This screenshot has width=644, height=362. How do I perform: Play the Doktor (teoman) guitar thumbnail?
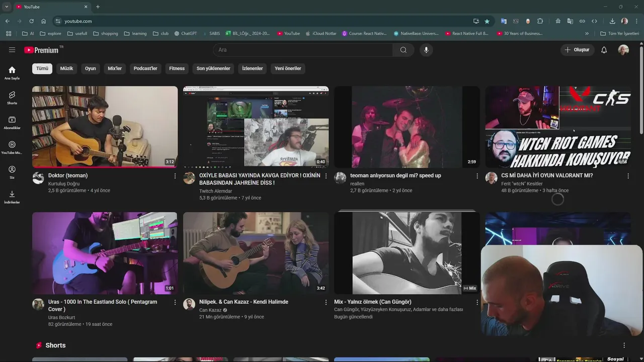tap(105, 127)
